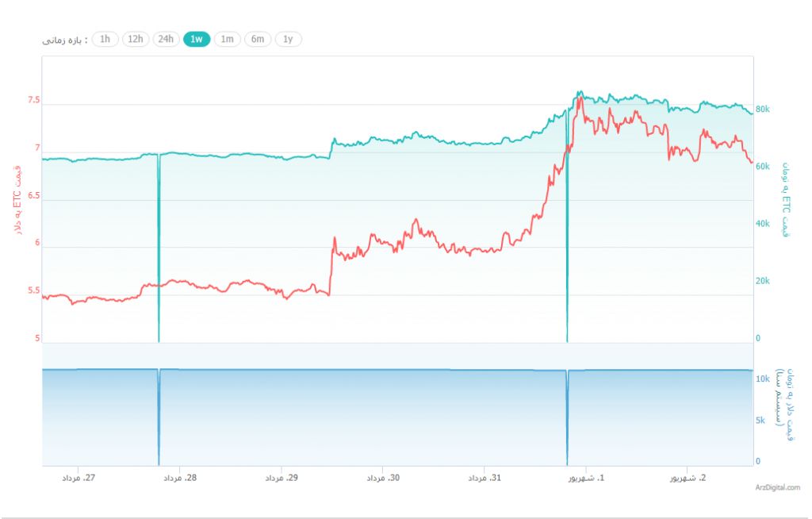Click the بازه زمانی label
Screen dimensions: 812x519
click(66, 39)
